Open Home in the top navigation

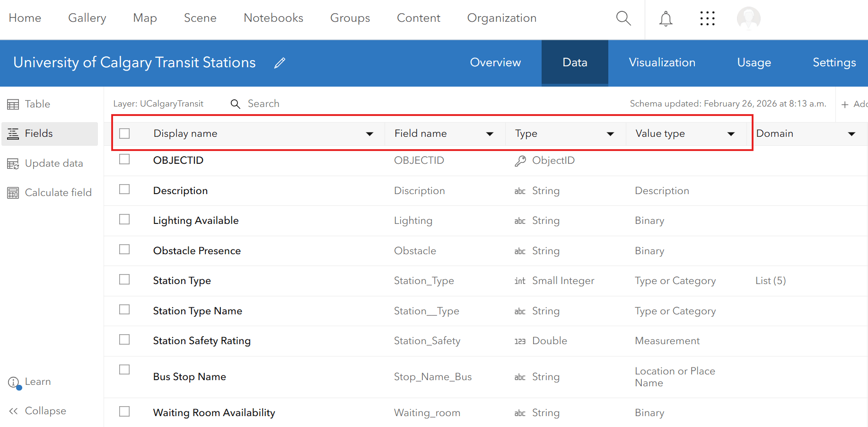tap(25, 18)
